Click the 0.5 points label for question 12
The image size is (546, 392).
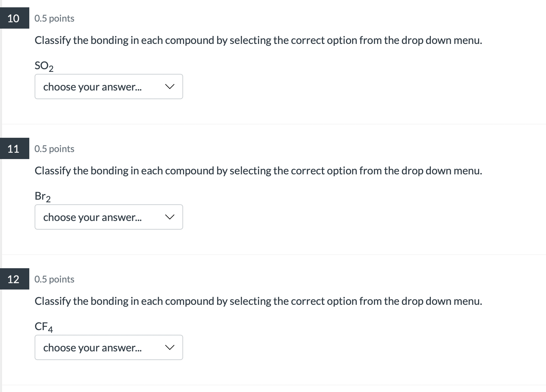point(54,279)
